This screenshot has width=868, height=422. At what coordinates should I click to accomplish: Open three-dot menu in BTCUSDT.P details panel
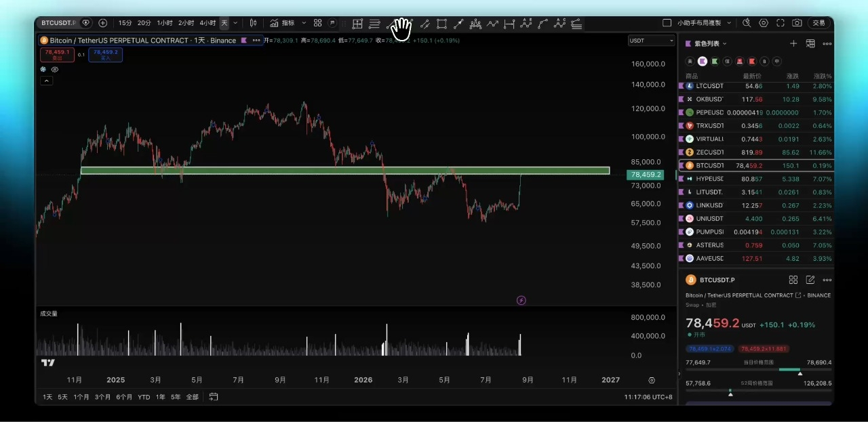pyautogui.click(x=827, y=280)
